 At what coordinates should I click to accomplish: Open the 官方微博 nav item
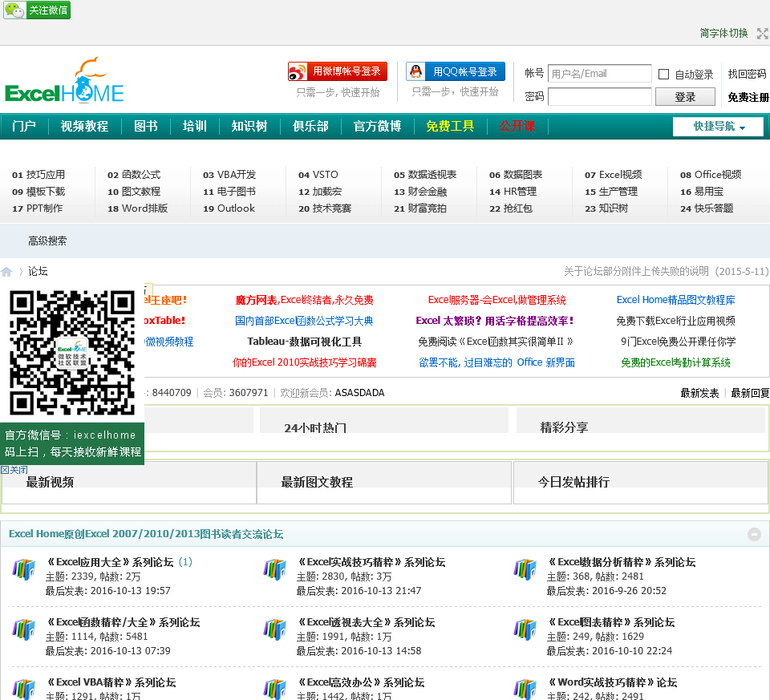point(377,126)
